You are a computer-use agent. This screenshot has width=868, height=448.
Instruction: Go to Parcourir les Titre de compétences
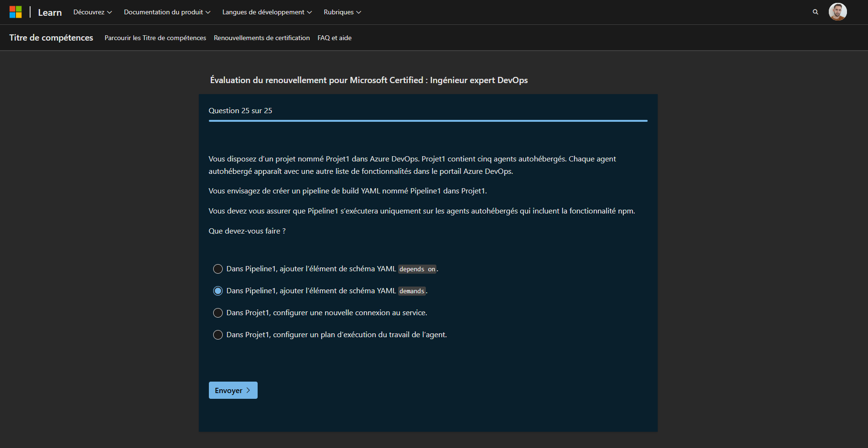155,38
